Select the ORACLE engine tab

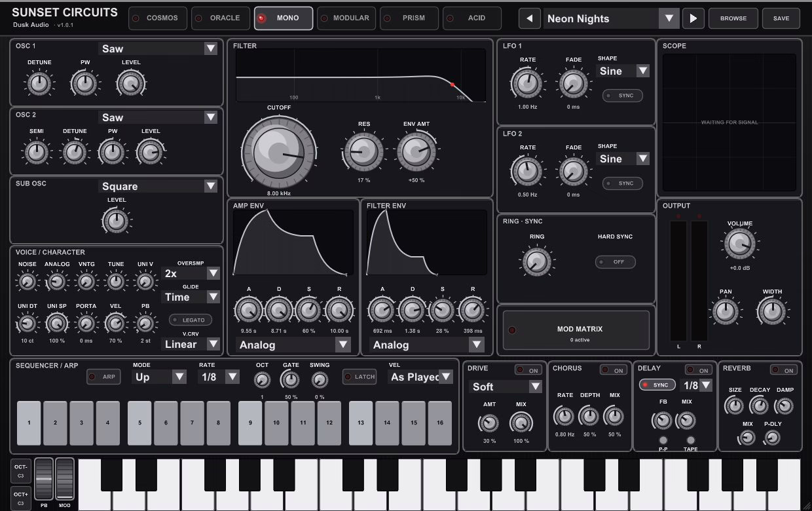pyautogui.click(x=220, y=18)
